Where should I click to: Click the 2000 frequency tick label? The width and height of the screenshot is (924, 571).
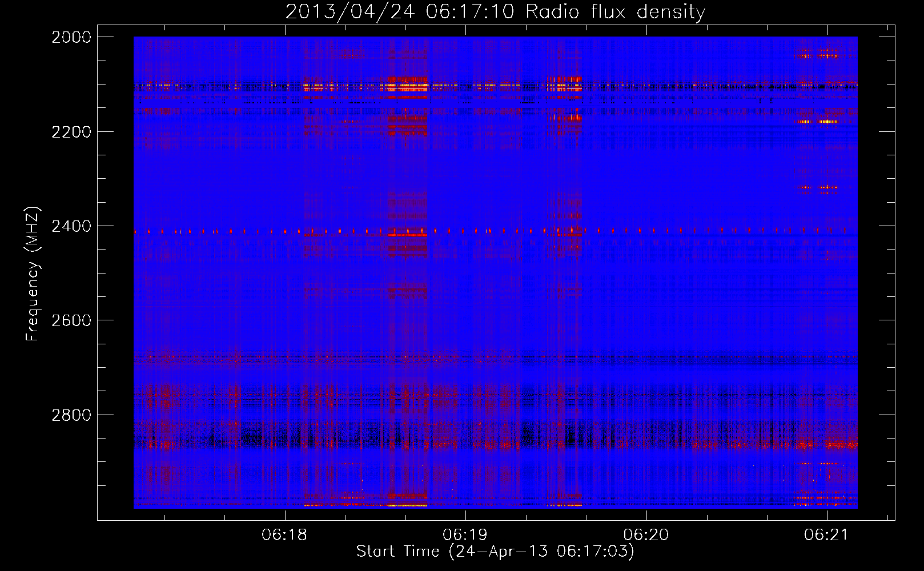pyautogui.click(x=71, y=37)
